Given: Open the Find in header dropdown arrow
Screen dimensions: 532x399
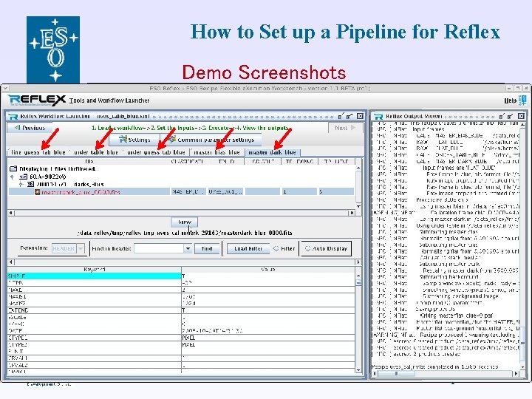Looking at the screenshot, I should tap(188, 248).
